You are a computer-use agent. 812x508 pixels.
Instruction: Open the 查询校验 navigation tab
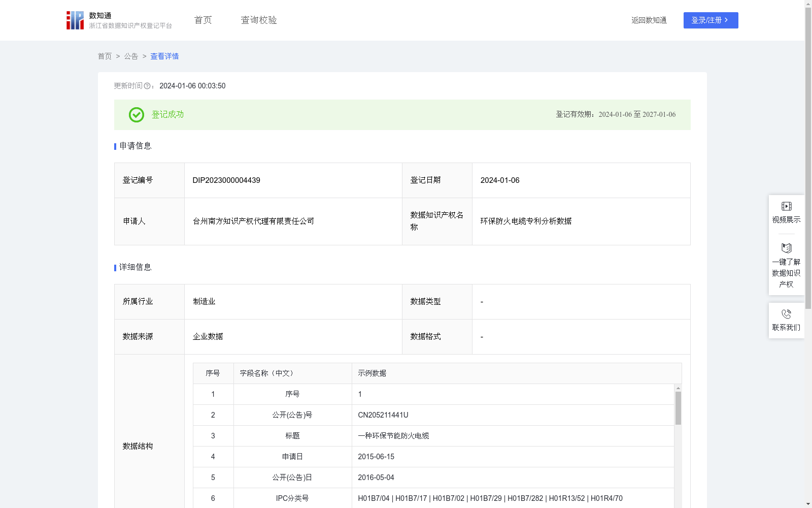pos(259,20)
